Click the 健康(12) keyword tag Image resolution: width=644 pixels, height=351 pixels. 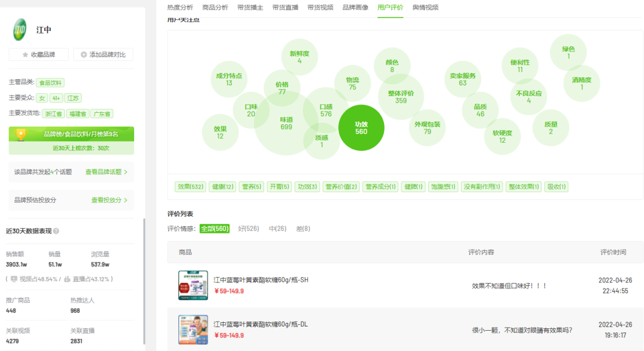pyautogui.click(x=222, y=187)
